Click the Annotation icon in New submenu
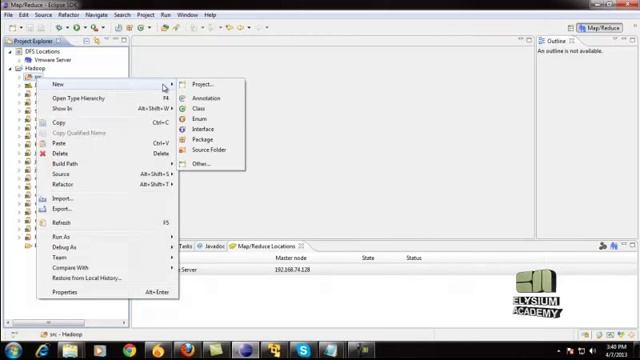The image size is (640, 360). coord(182,98)
